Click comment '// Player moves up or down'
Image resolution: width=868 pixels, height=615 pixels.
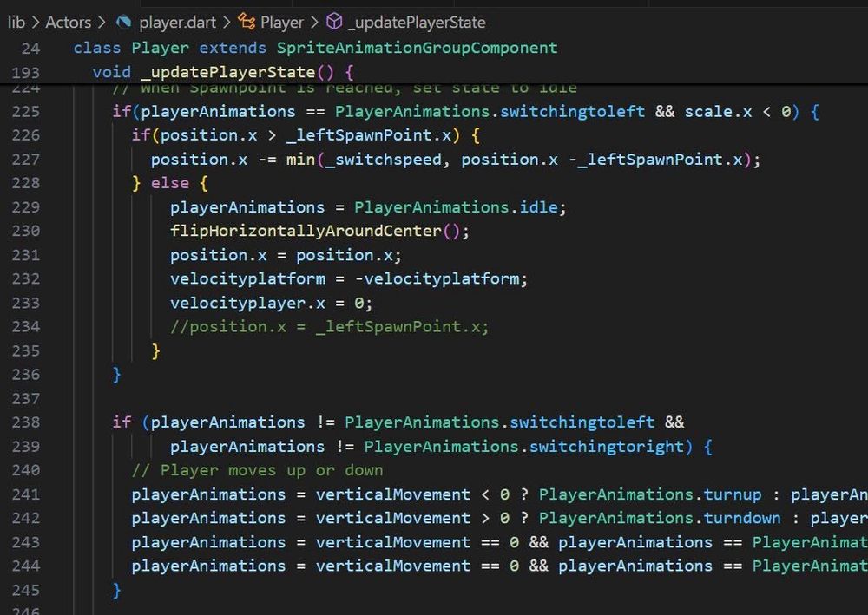coord(258,471)
